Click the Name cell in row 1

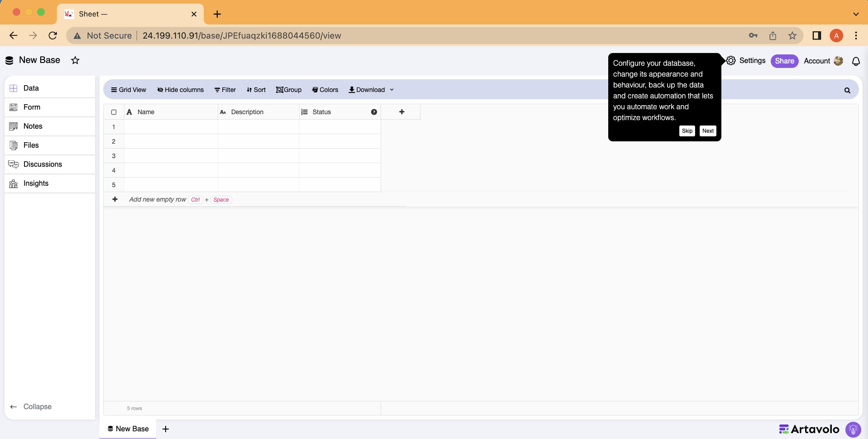click(171, 127)
